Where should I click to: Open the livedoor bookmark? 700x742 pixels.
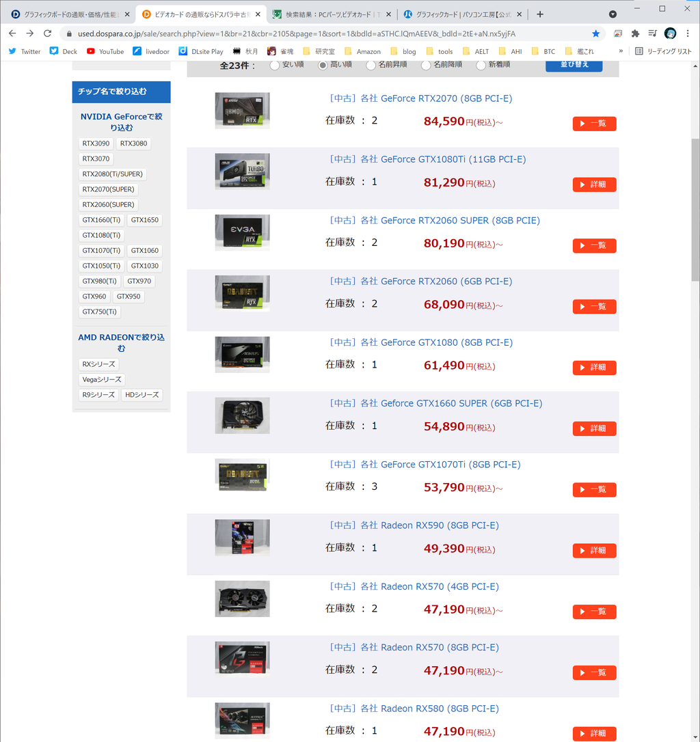click(x=151, y=51)
